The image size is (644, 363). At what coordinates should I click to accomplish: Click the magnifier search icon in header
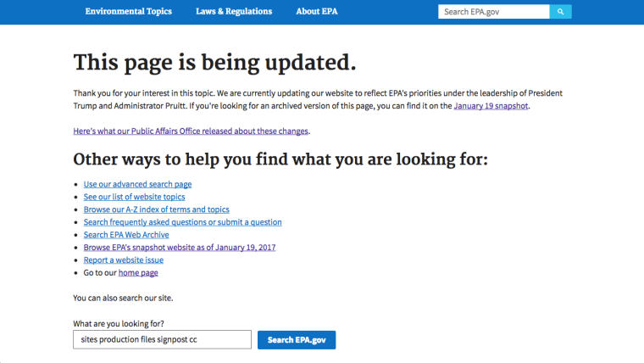pos(560,12)
